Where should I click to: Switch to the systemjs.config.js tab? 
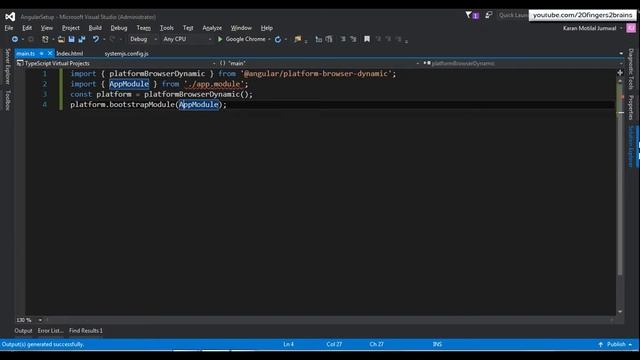pyautogui.click(x=127, y=53)
